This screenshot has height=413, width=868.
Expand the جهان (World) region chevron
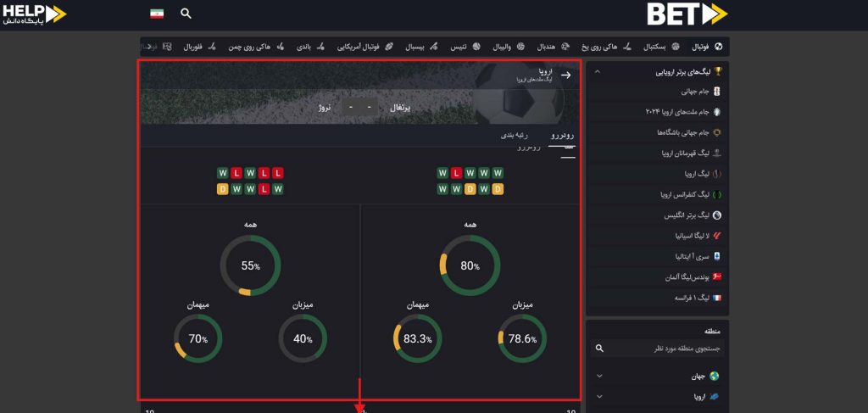click(599, 377)
